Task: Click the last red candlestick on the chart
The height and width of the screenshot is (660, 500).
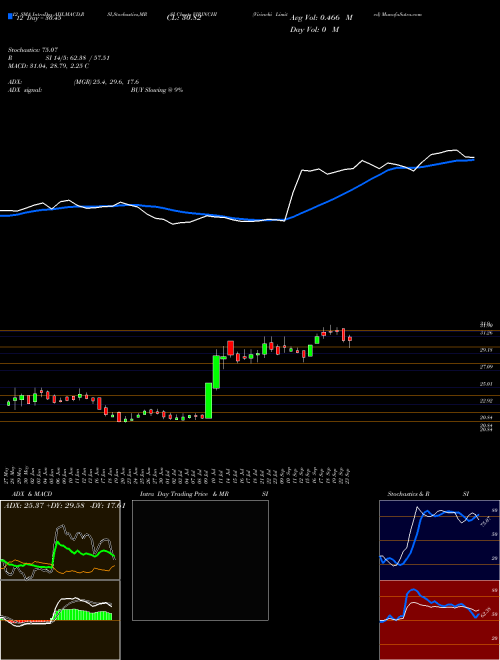Action: [350, 340]
